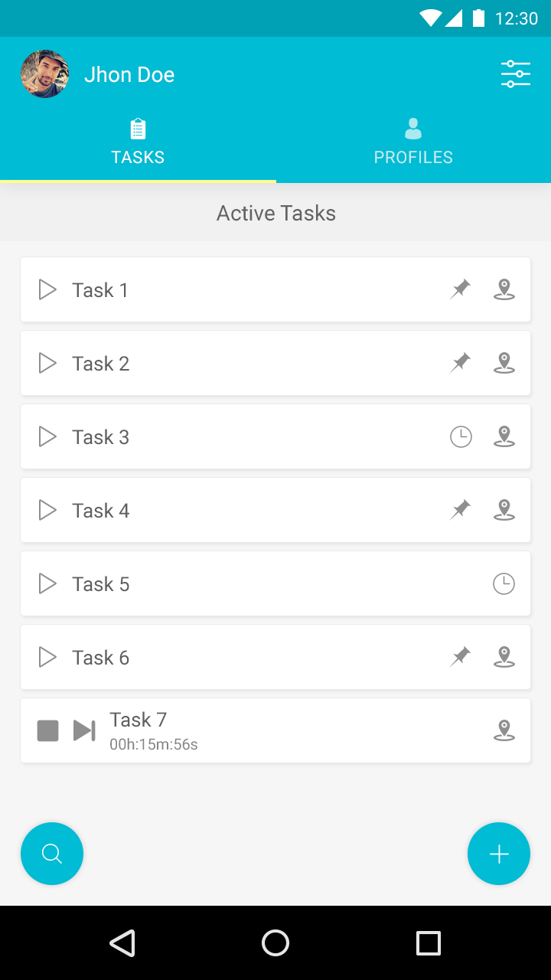Start Task 4 with its play button
Viewport: 551px width, 980px height.
coord(47,510)
